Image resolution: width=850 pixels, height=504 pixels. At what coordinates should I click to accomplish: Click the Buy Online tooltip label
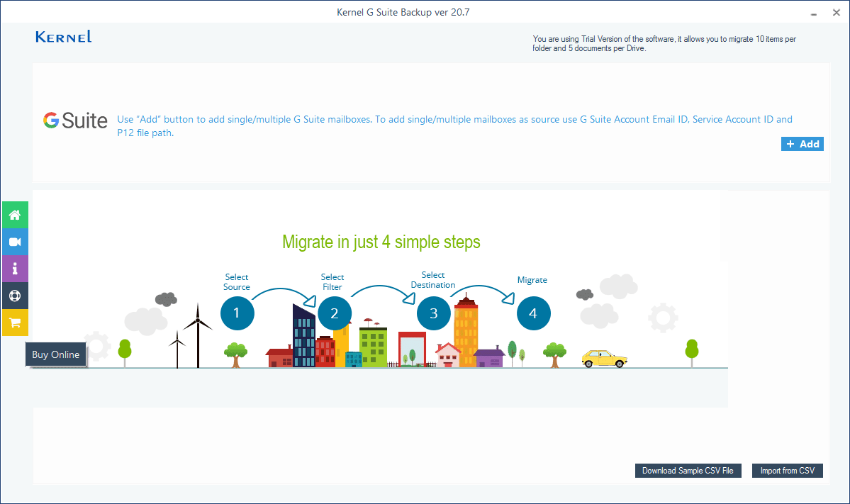click(56, 354)
